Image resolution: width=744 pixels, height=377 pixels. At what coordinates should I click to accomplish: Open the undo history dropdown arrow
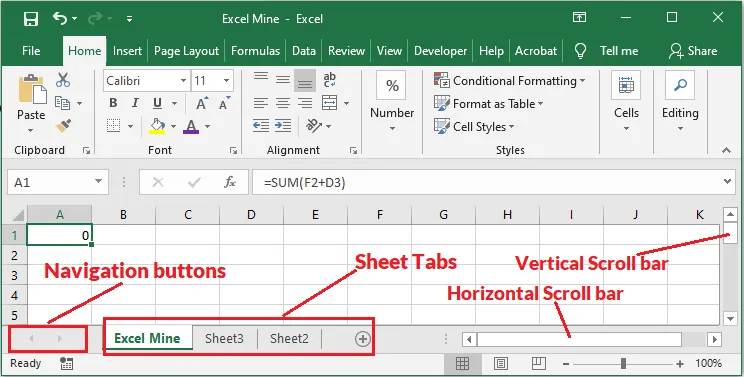point(75,19)
